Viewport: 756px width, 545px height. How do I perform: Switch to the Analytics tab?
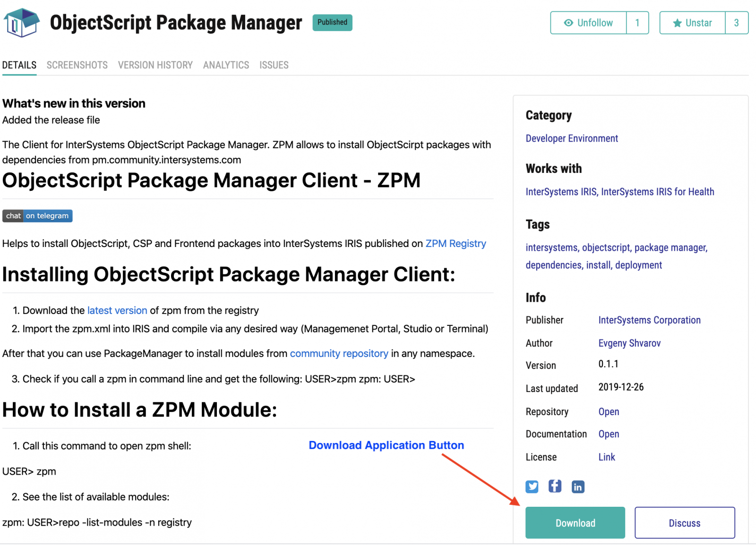tap(226, 65)
